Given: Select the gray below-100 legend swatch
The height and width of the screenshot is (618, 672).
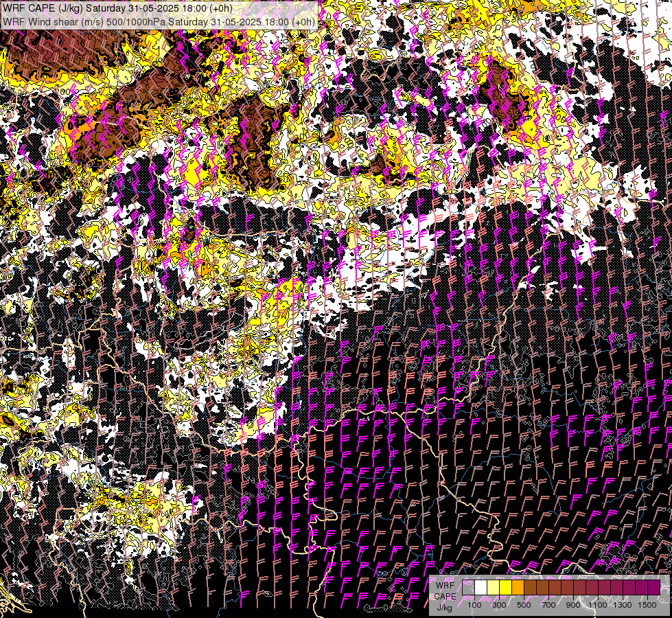Looking at the screenshot, I should point(468,587).
